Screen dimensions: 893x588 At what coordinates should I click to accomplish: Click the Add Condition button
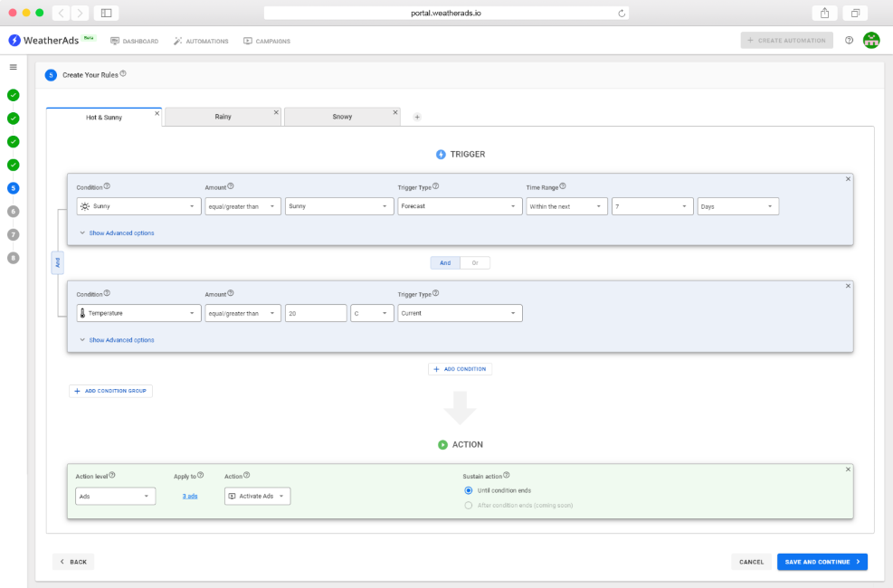click(460, 369)
